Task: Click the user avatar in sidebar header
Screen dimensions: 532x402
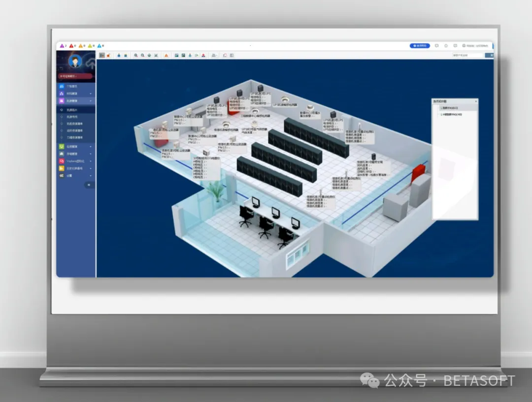Action: tap(75, 62)
